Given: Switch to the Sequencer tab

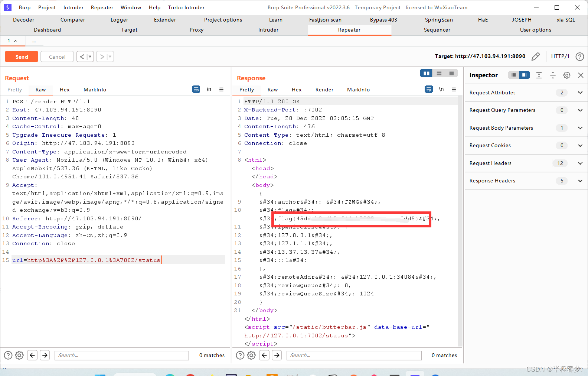Looking at the screenshot, I should pos(437,30).
